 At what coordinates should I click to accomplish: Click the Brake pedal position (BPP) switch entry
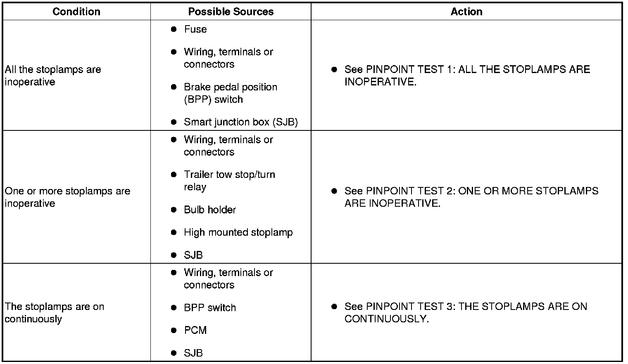pos(230,93)
